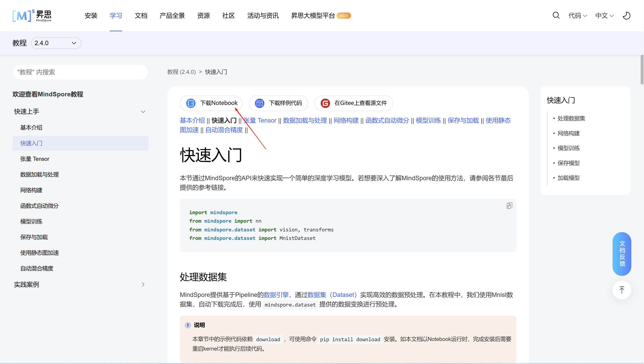Collapse the 快速上手 sidebar section

pos(143,112)
